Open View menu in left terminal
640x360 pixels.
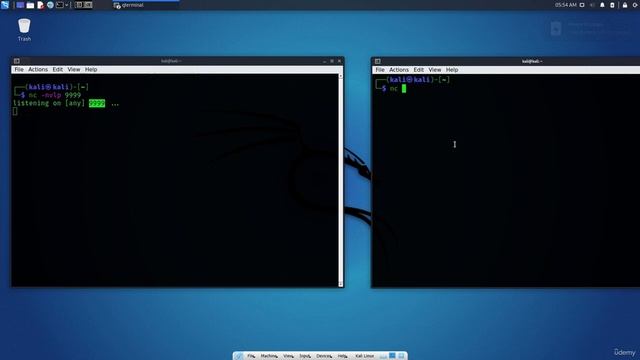pos(74,69)
